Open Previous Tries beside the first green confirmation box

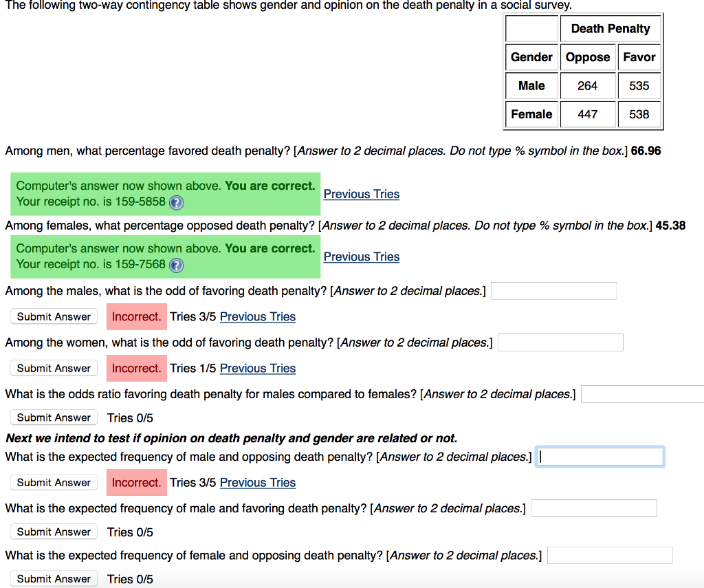click(x=361, y=194)
